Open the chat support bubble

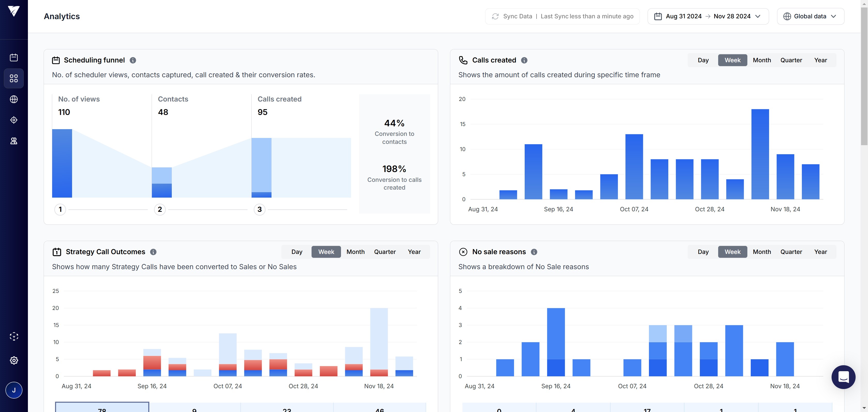843,377
